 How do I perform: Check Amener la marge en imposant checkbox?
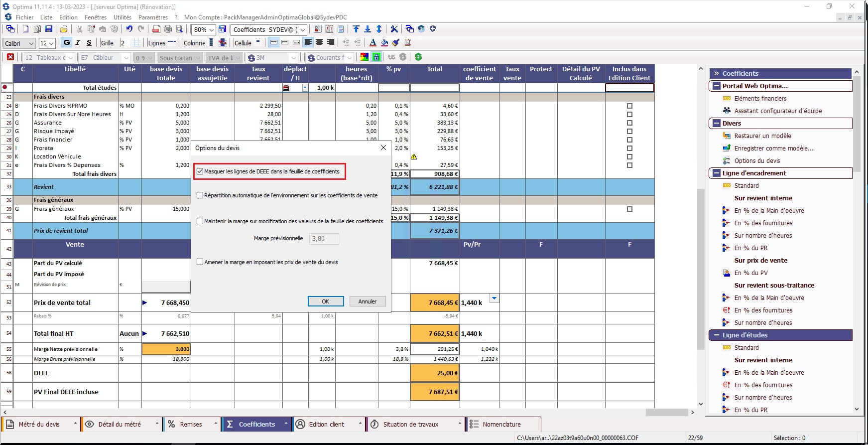[x=200, y=262]
